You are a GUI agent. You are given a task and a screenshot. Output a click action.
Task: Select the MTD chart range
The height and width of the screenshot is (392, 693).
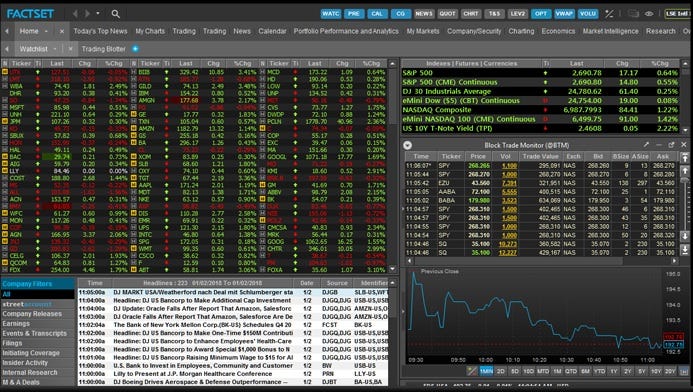(x=543, y=371)
